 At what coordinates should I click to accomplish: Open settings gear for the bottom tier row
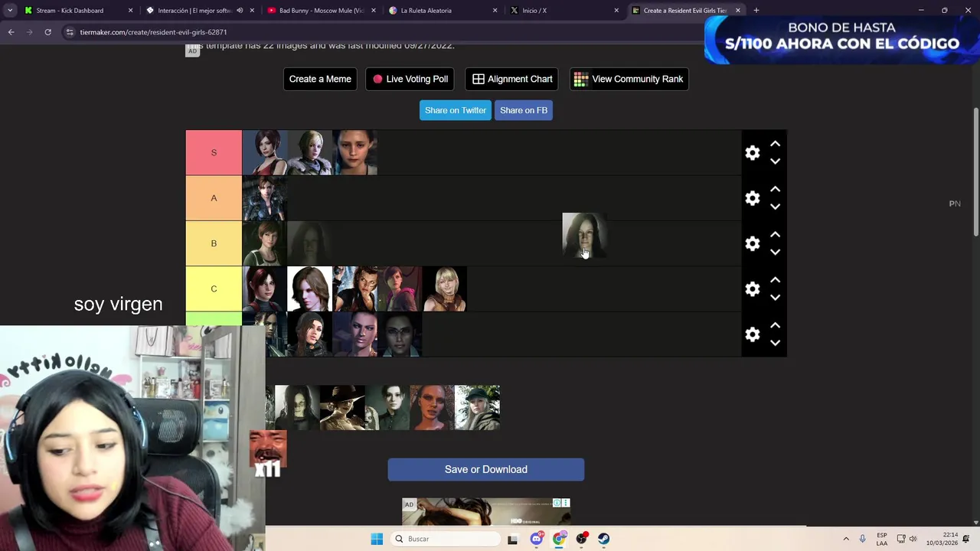753,334
